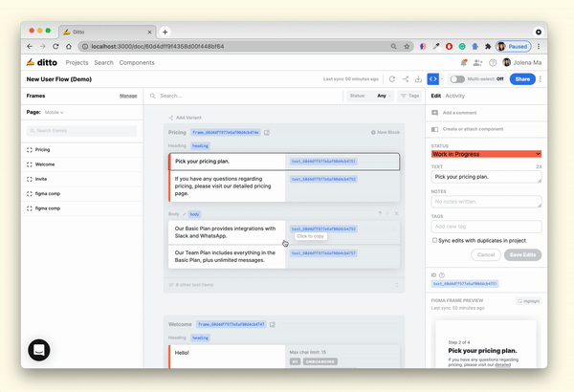Image resolution: width=574 pixels, height=392 pixels.
Task: Open the project three-dot menu beside Share
Action: coord(541,79)
